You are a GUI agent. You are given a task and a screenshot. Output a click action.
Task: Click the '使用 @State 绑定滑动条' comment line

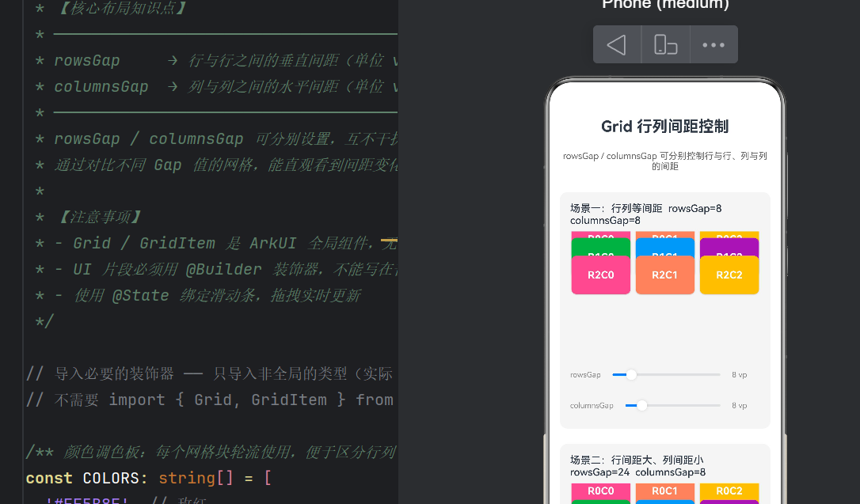tap(197, 295)
